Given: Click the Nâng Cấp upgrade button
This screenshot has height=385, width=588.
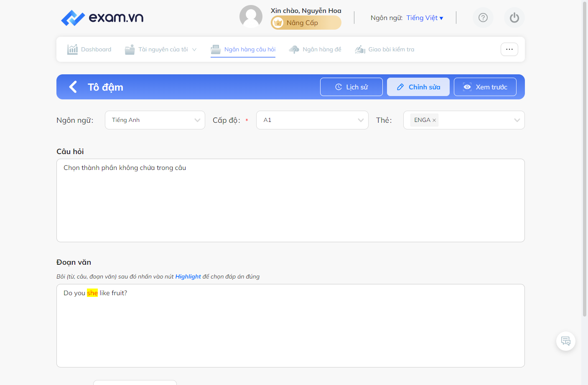Looking at the screenshot, I should coord(306,23).
